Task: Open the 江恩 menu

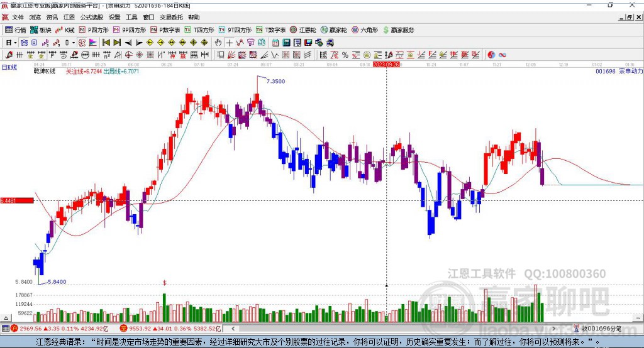Action: 69,17
